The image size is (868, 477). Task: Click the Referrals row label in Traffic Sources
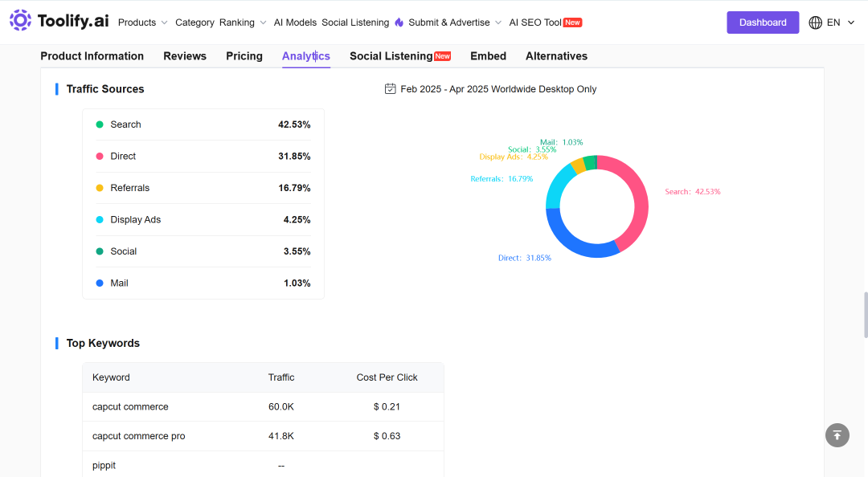point(130,188)
